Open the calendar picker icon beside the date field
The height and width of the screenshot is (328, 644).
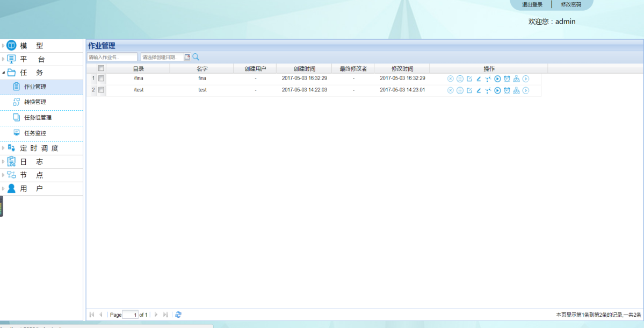click(x=186, y=56)
